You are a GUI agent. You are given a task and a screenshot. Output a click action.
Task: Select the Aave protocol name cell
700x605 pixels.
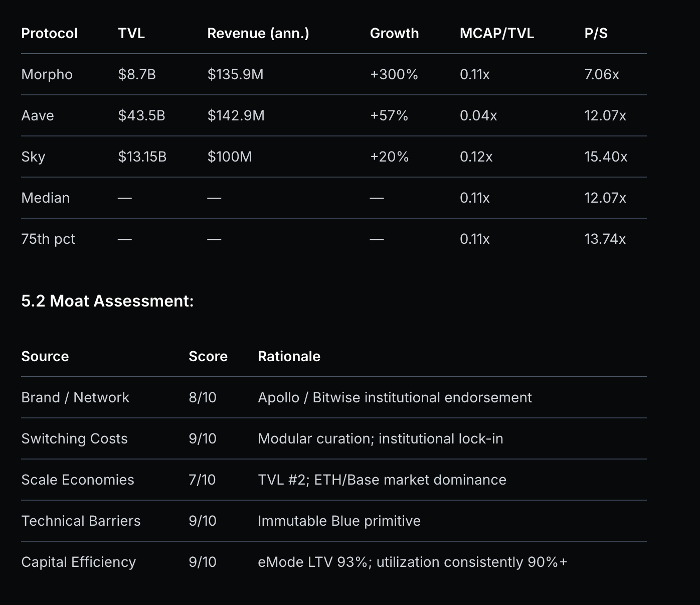coord(38,115)
